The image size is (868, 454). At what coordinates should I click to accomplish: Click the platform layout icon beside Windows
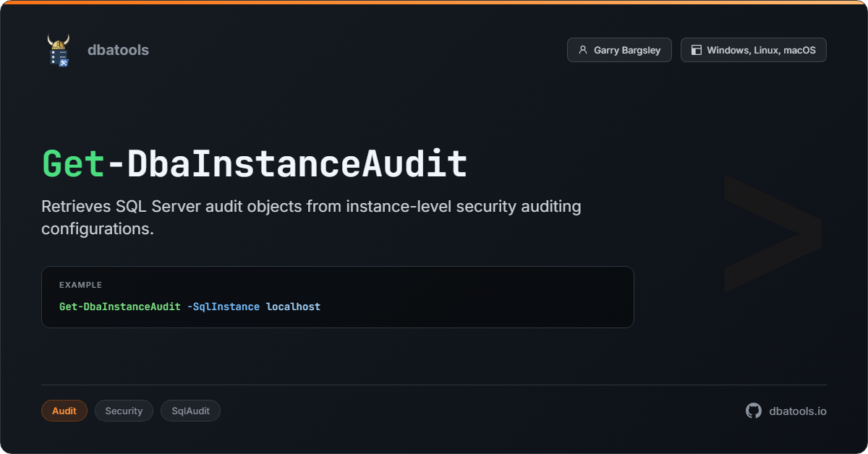[x=697, y=50]
